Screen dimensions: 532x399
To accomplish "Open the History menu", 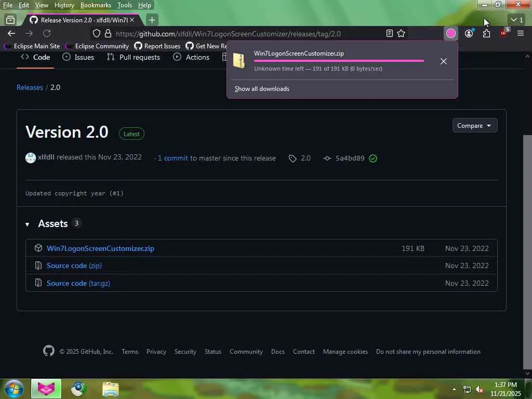I will (x=64, y=5).
